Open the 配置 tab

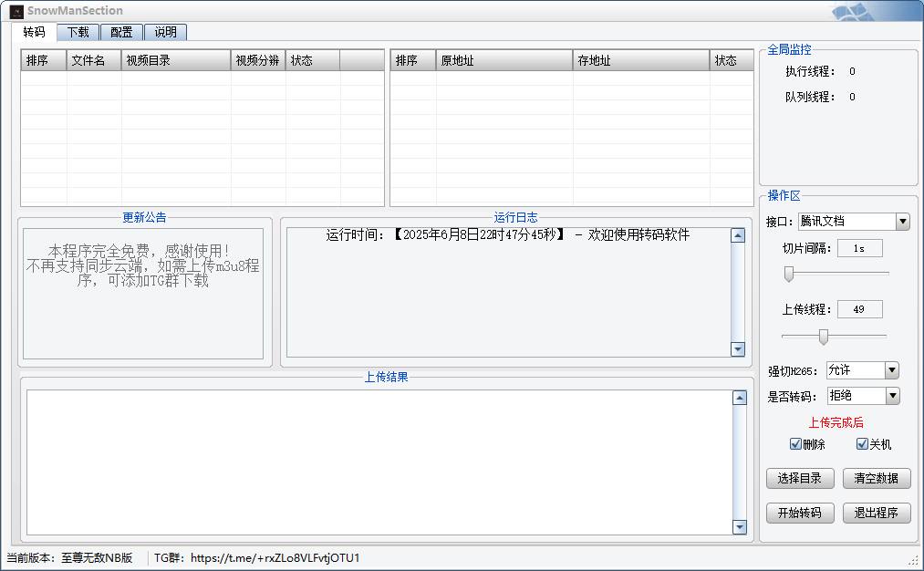click(x=121, y=31)
